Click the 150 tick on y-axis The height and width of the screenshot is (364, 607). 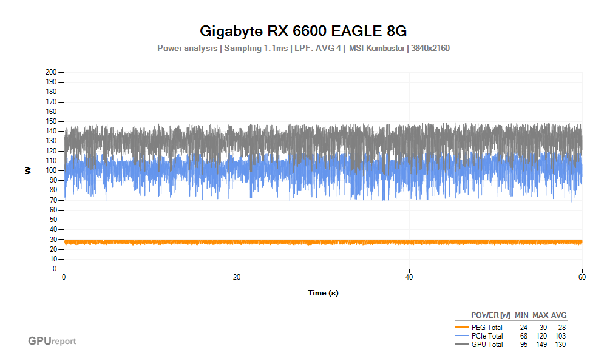(51, 121)
